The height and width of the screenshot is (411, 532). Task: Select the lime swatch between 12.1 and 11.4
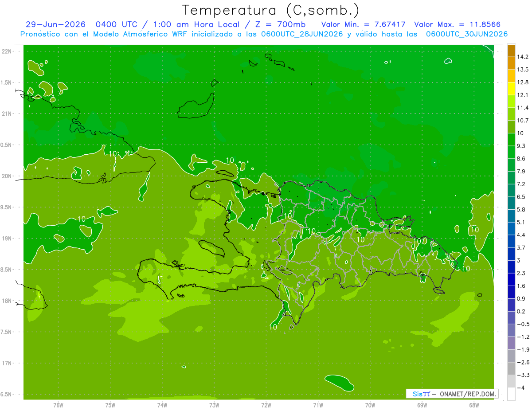coord(511,102)
